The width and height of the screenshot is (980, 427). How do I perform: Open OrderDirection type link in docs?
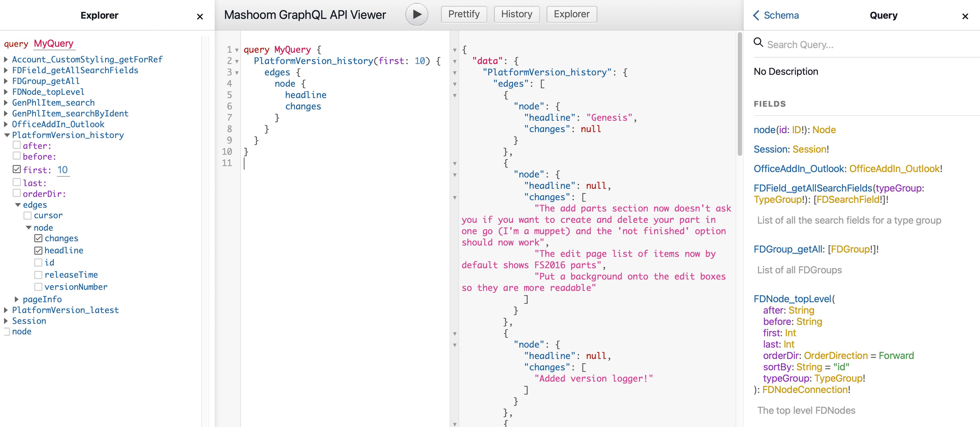pyautogui.click(x=836, y=355)
